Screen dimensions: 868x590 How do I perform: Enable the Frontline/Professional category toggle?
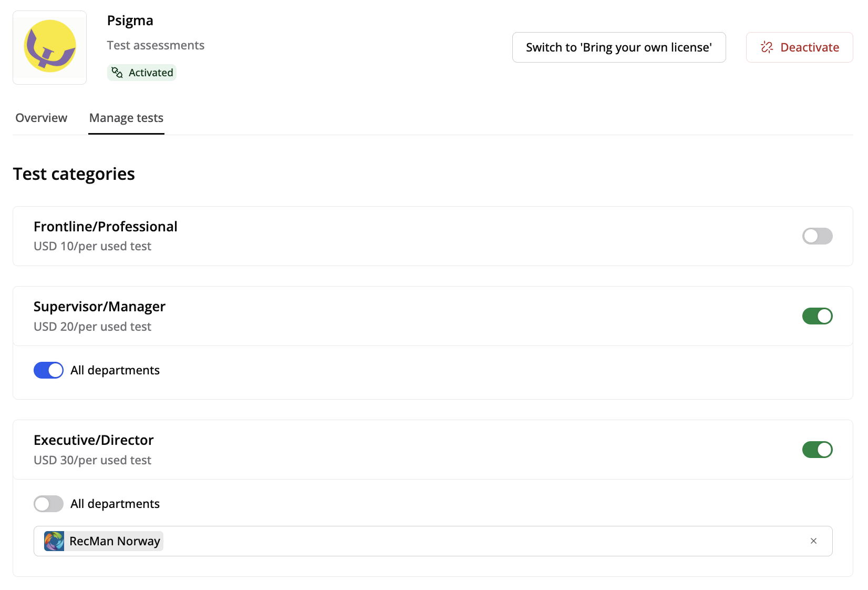817,236
